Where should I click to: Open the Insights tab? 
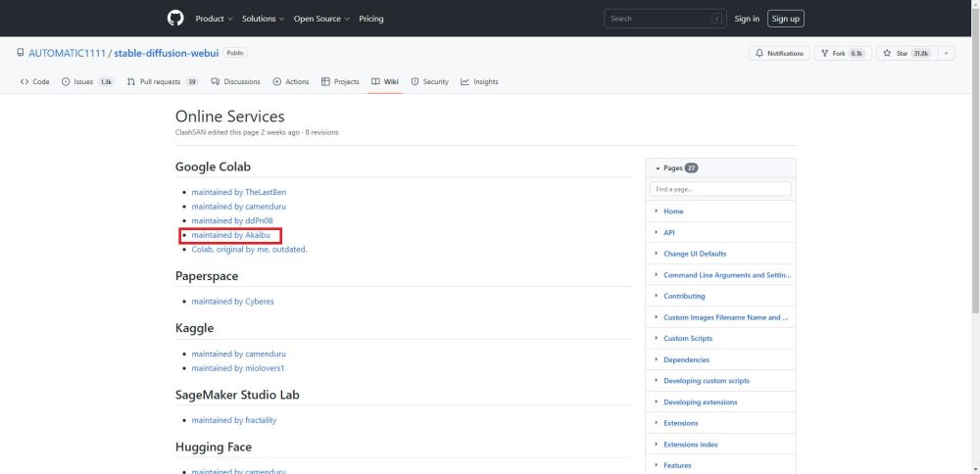click(480, 82)
